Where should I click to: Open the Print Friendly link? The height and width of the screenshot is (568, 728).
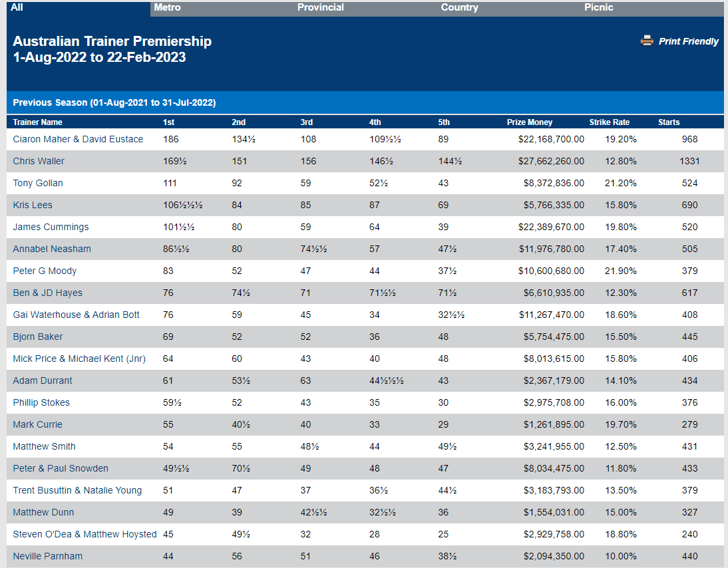pyautogui.click(x=688, y=41)
